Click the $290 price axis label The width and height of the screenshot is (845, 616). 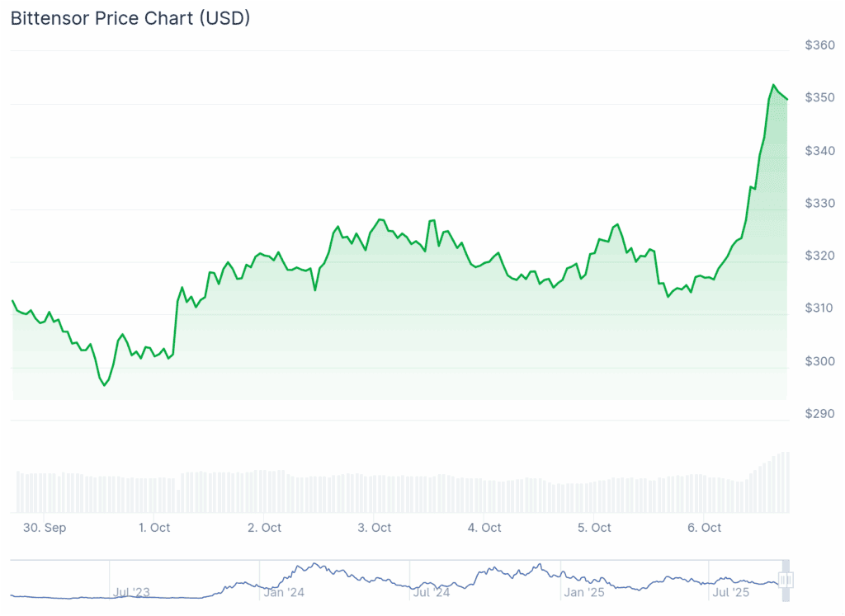pyautogui.click(x=820, y=415)
